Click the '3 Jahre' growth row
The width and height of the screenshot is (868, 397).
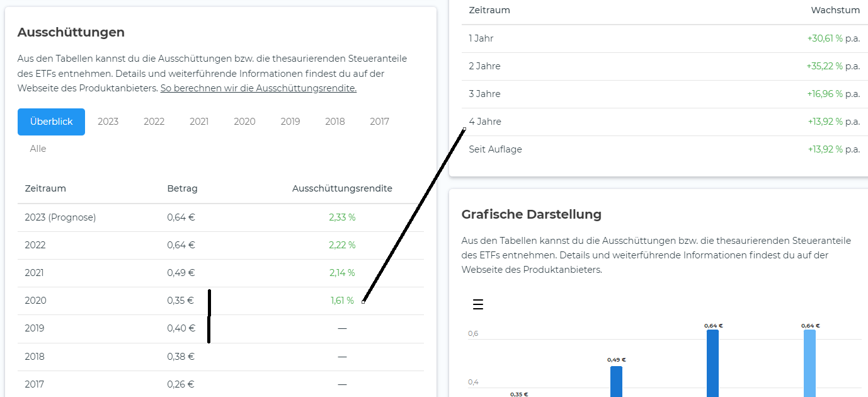tap(665, 94)
